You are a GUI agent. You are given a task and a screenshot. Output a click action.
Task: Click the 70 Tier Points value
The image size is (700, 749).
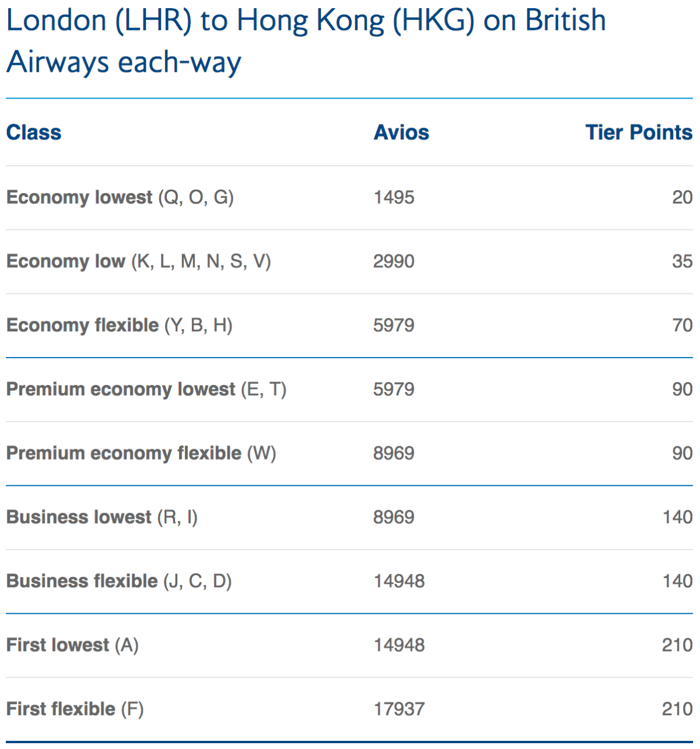[x=682, y=325]
